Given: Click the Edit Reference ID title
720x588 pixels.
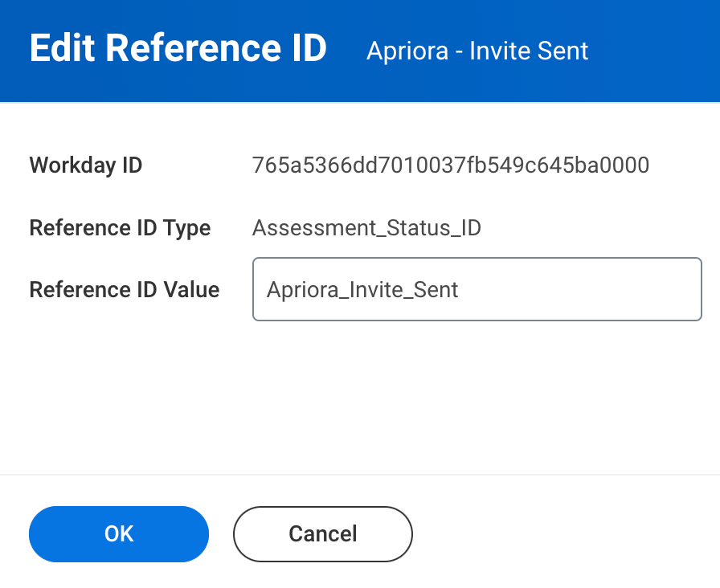Looking at the screenshot, I should (x=178, y=47).
